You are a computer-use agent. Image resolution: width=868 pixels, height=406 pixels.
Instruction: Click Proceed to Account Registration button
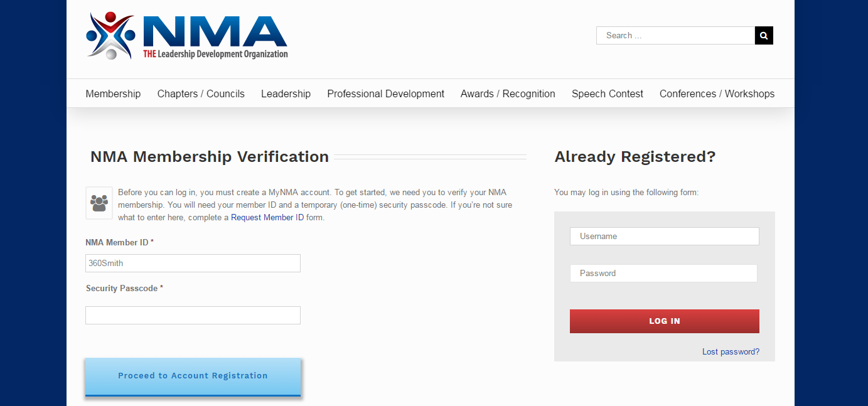pos(193,377)
